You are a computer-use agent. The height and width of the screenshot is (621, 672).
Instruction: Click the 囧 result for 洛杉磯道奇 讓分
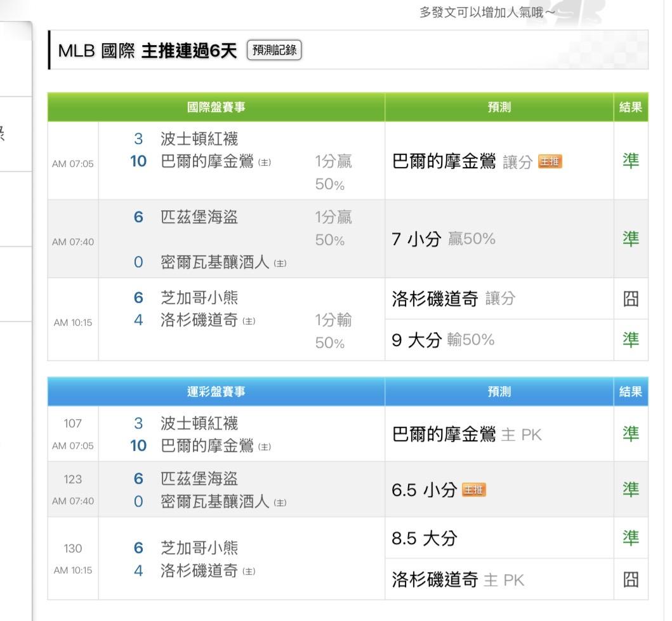coord(631,299)
